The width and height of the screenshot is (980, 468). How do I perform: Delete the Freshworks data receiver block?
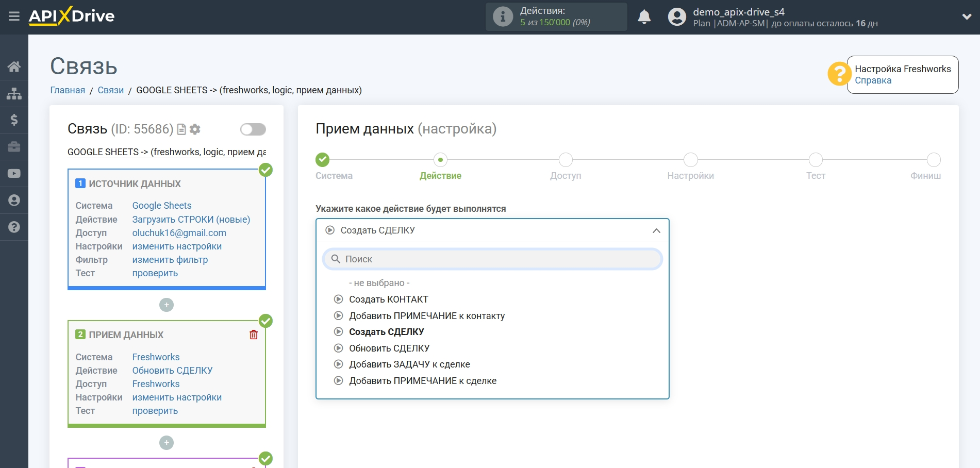pos(254,335)
